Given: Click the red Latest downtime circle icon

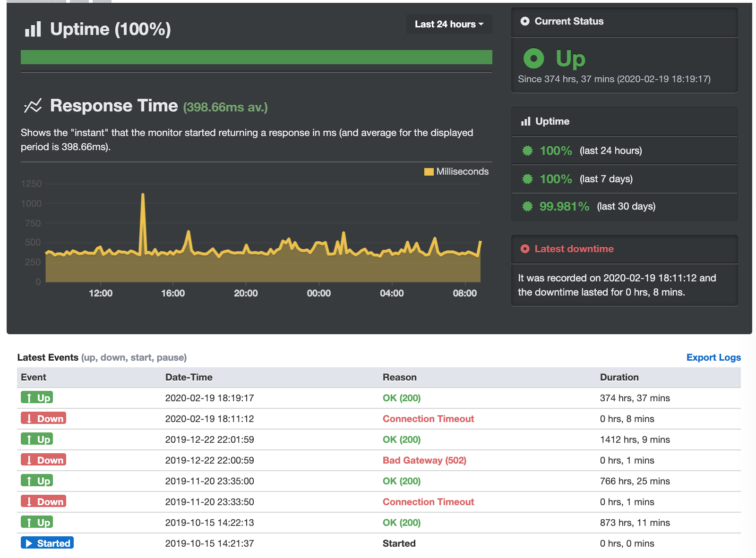Looking at the screenshot, I should tap(524, 249).
